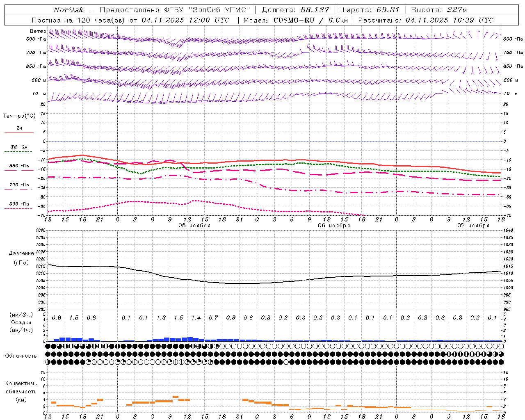Click the 3-hour precipitation value 1.3
Screen dimensions: 525x420
[161, 317]
